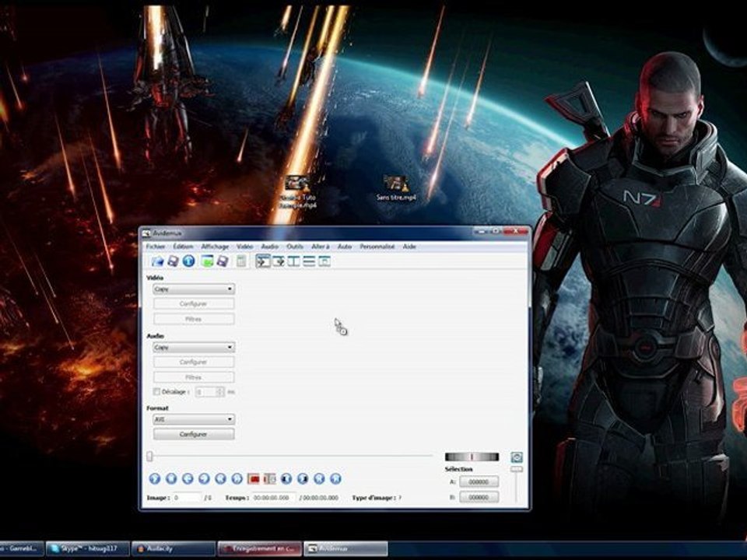Click the green Append video toolbar icon
The height and width of the screenshot is (560, 747).
[207, 261]
